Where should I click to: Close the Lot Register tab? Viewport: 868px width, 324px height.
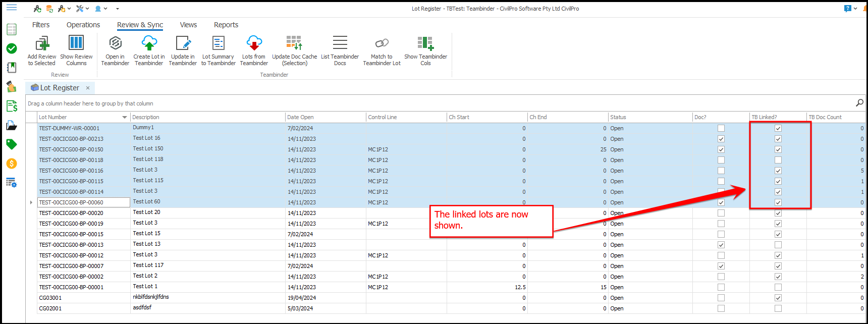pyautogui.click(x=88, y=88)
